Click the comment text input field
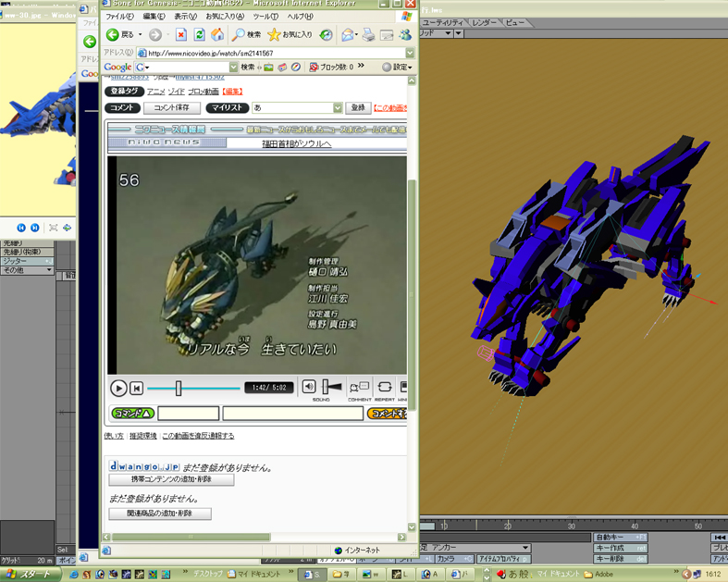 click(x=293, y=414)
